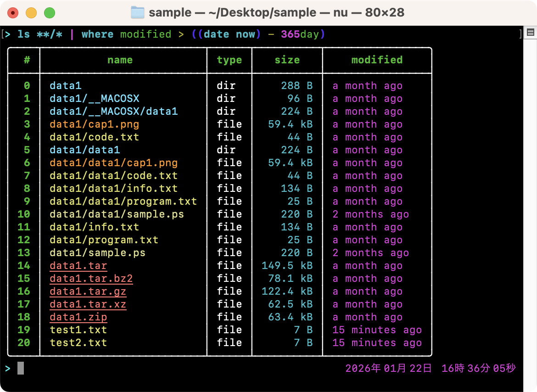Click the data1.tar.gz archive name

pyautogui.click(x=88, y=291)
